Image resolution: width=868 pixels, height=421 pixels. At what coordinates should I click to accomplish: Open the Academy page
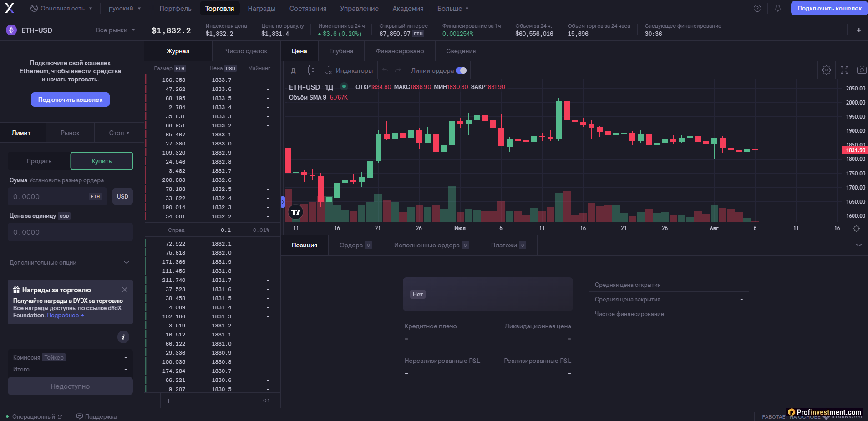pos(408,8)
